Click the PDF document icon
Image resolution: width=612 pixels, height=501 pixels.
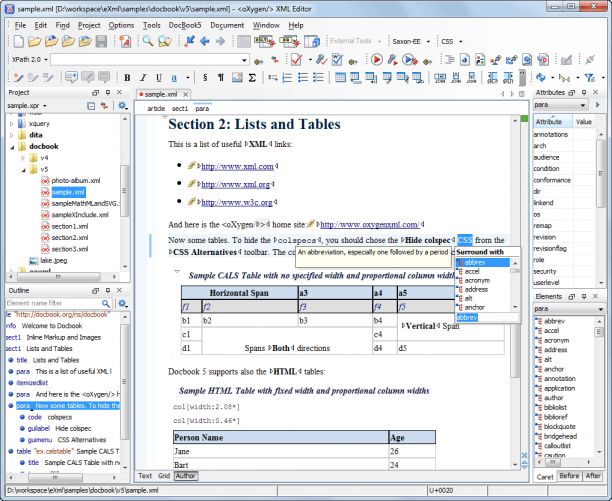coord(125,41)
